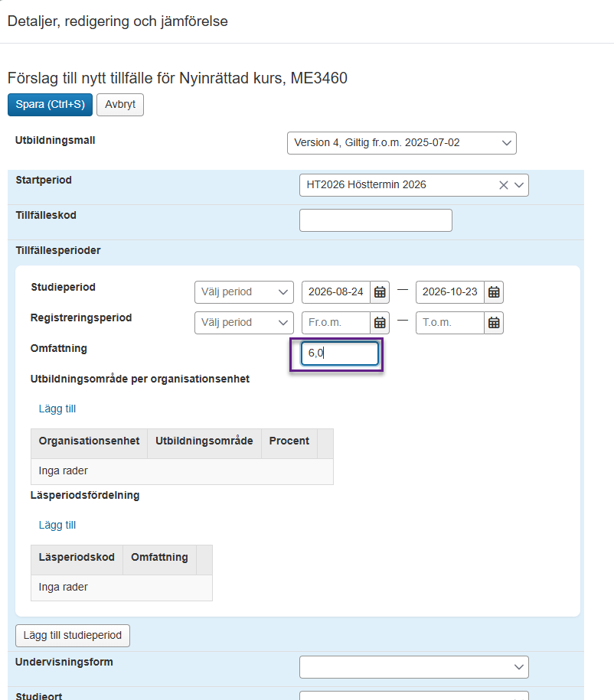Click the Studieperiod start date field
This screenshot has height=700, width=614.
(336, 292)
